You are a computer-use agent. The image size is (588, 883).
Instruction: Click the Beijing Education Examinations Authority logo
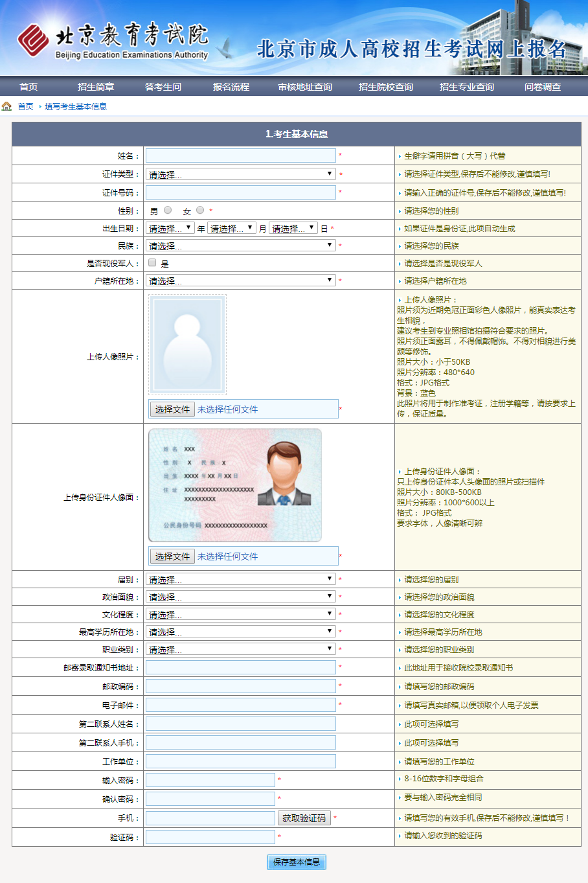(x=113, y=41)
